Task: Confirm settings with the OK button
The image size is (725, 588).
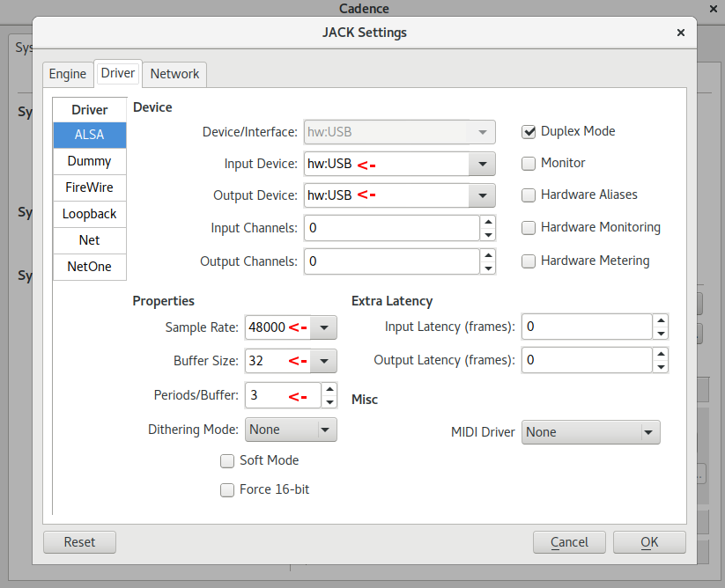Action: [649, 542]
